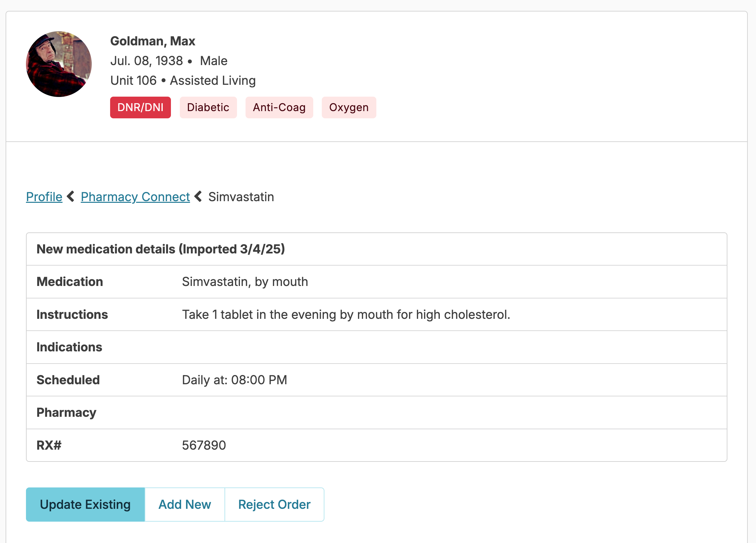This screenshot has width=756, height=543.
Task: Select the Medication row value text
Action: [x=245, y=282]
